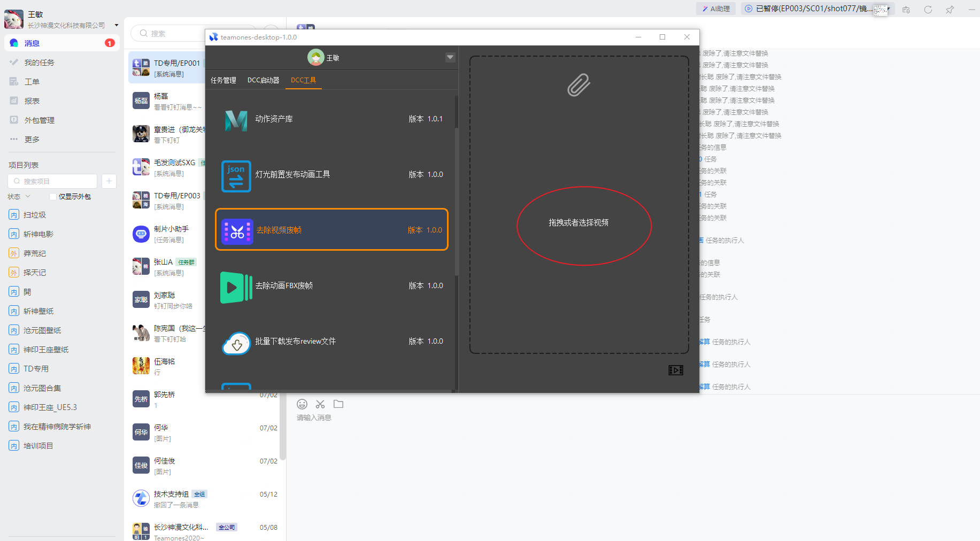Open the emoji picker in message box
Screen dimensions: 980x541
click(302, 404)
